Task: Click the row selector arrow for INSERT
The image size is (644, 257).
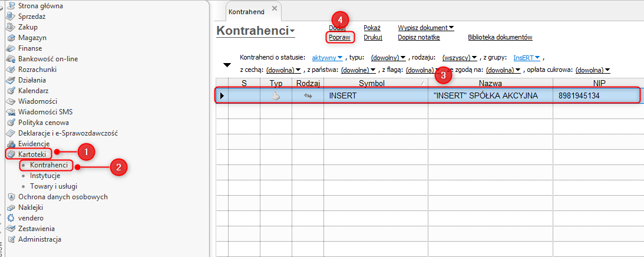Action: (x=222, y=96)
